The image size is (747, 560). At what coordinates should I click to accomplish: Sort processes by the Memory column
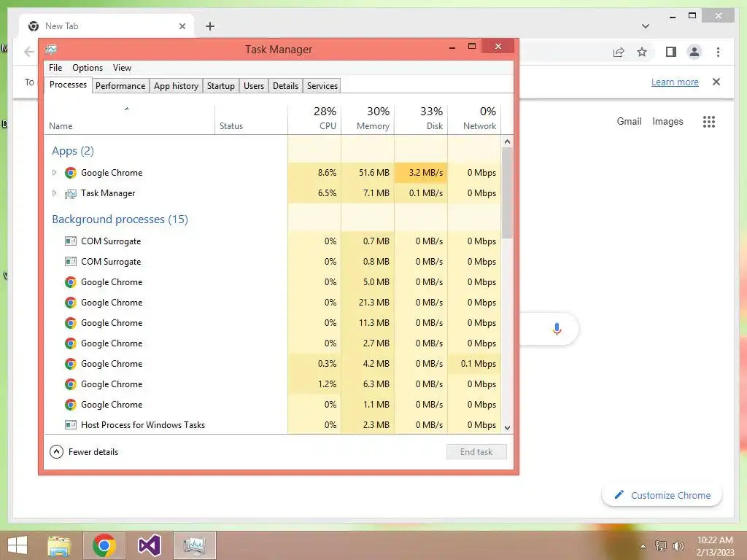(x=368, y=118)
